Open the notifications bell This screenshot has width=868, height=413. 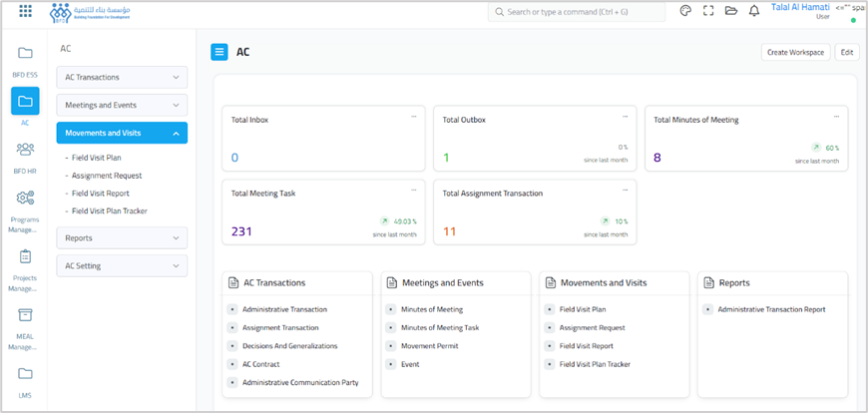click(754, 11)
